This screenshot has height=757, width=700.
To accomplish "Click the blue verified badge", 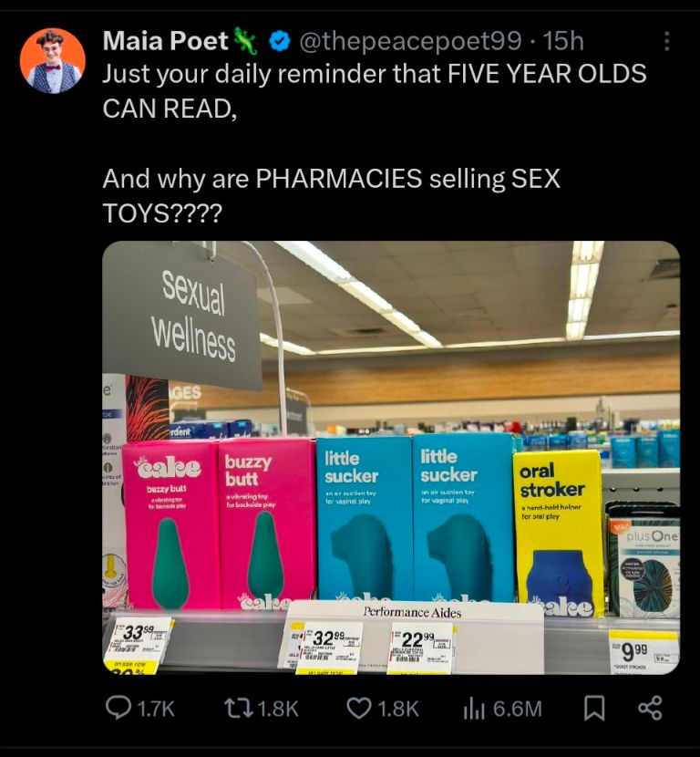I will click(x=278, y=42).
